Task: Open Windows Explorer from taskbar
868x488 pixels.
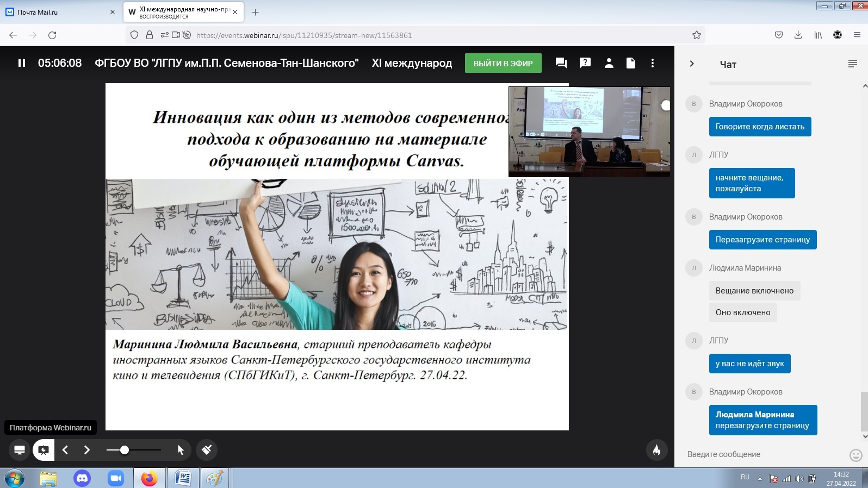Action: 48,478
